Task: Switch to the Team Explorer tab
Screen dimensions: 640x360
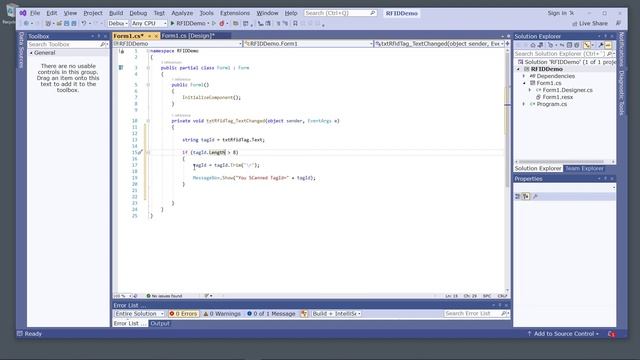Action: [x=584, y=168]
